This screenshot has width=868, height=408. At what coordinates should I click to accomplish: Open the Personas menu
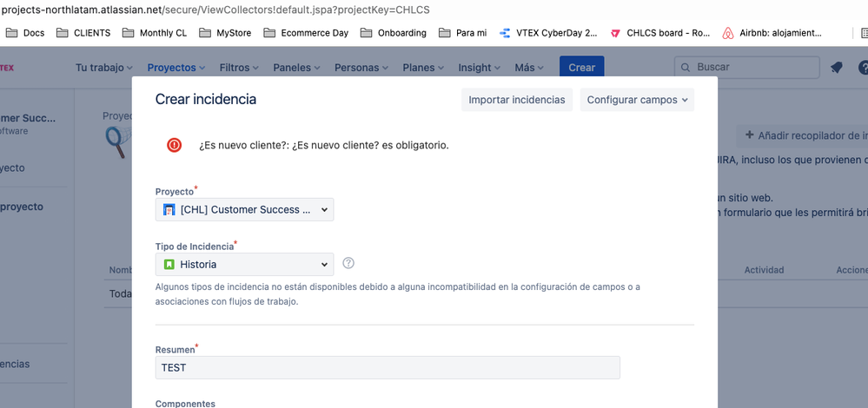click(361, 68)
